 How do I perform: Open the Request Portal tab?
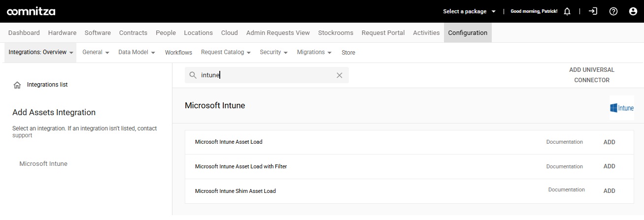click(383, 33)
